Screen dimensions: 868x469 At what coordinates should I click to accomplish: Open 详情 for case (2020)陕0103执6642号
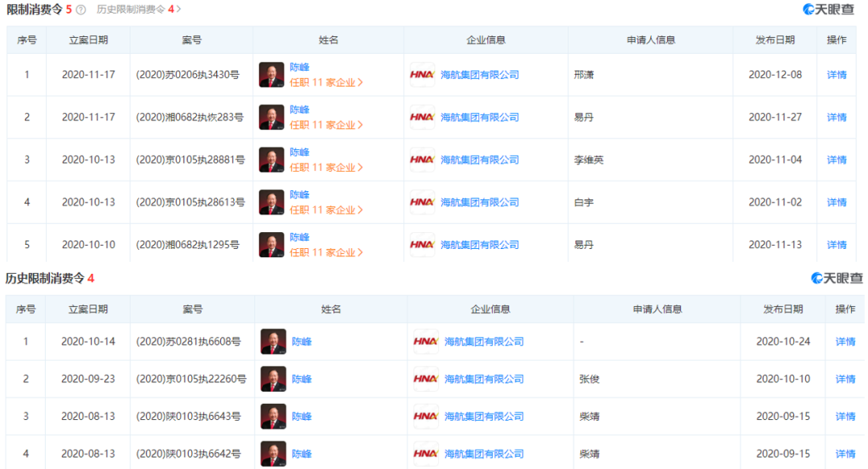(x=845, y=454)
